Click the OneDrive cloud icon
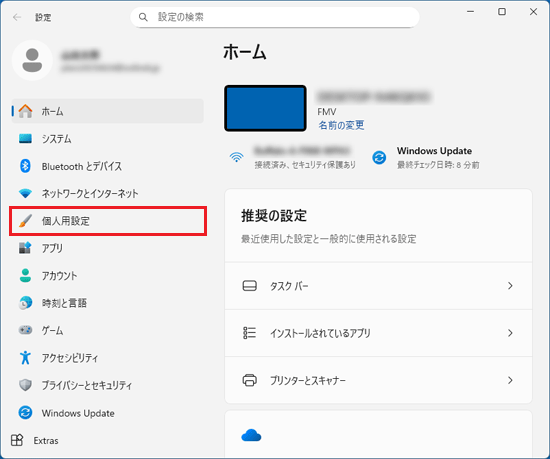This screenshot has width=550, height=459. tap(251, 436)
